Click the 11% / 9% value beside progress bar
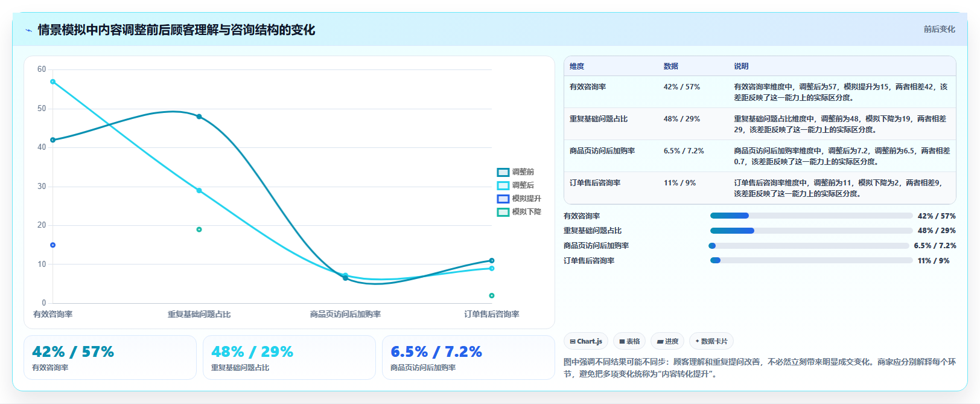This screenshot has width=980, height=404. click(x=934, y=261)
